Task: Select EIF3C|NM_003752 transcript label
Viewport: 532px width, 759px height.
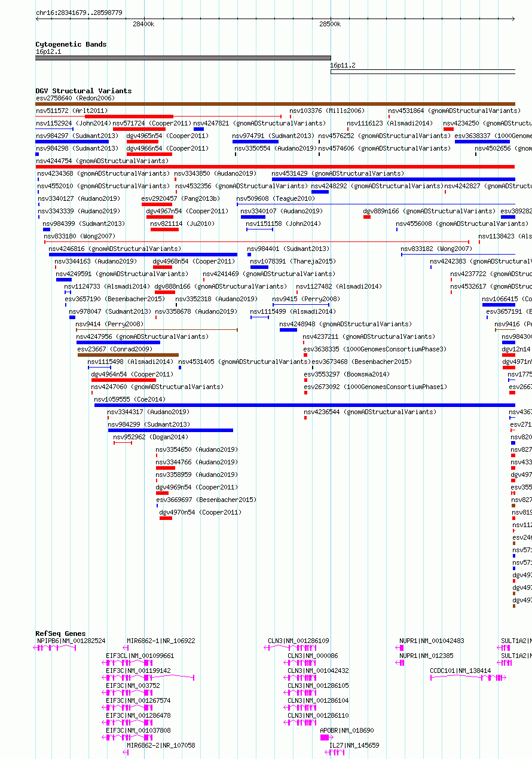Action: 133,685
